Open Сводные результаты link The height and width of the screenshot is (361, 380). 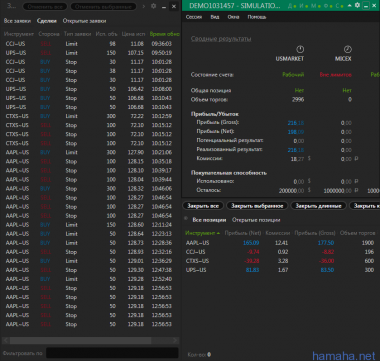click(221, 39)
